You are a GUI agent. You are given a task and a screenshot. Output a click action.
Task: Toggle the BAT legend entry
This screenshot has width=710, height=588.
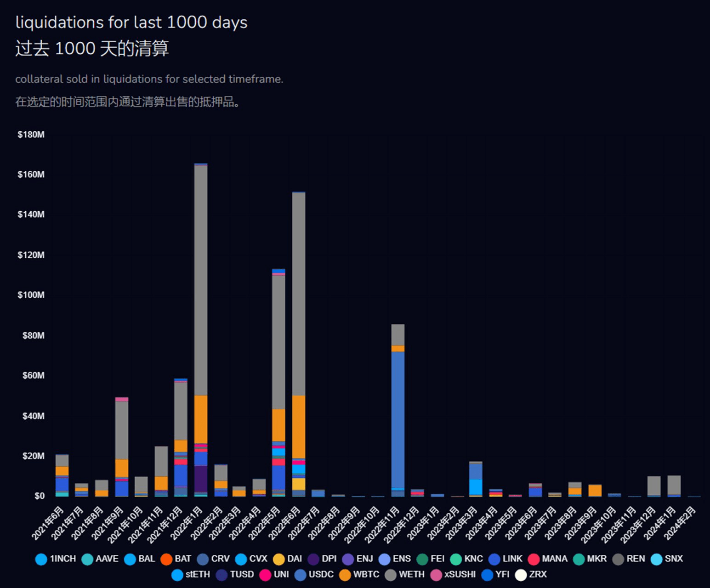[176, 559]
